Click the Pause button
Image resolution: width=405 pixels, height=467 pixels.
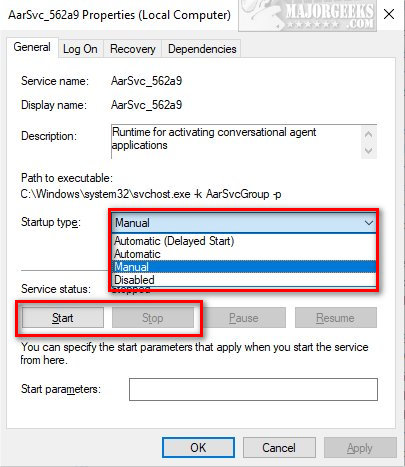tap(244, 318)
